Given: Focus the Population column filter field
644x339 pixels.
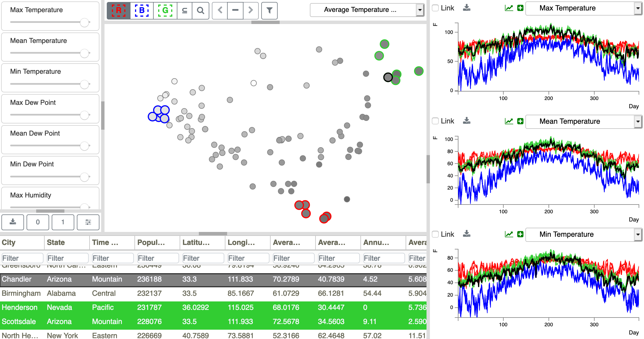Looking at the screenshot, I should 158,258.
